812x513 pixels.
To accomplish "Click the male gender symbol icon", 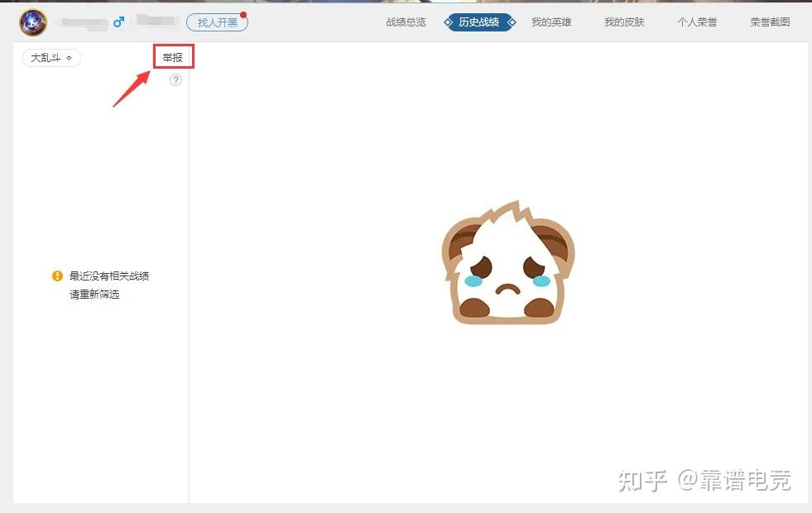I will point(118,22).
